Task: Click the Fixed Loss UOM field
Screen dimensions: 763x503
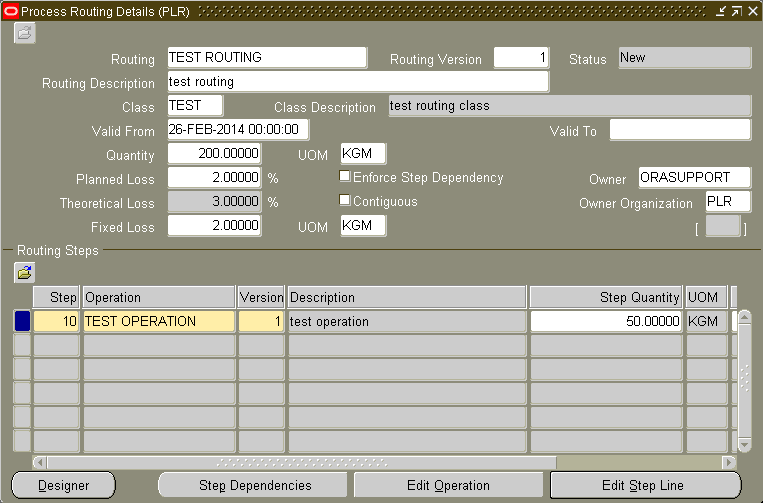Action: click(x=363, y=225)
